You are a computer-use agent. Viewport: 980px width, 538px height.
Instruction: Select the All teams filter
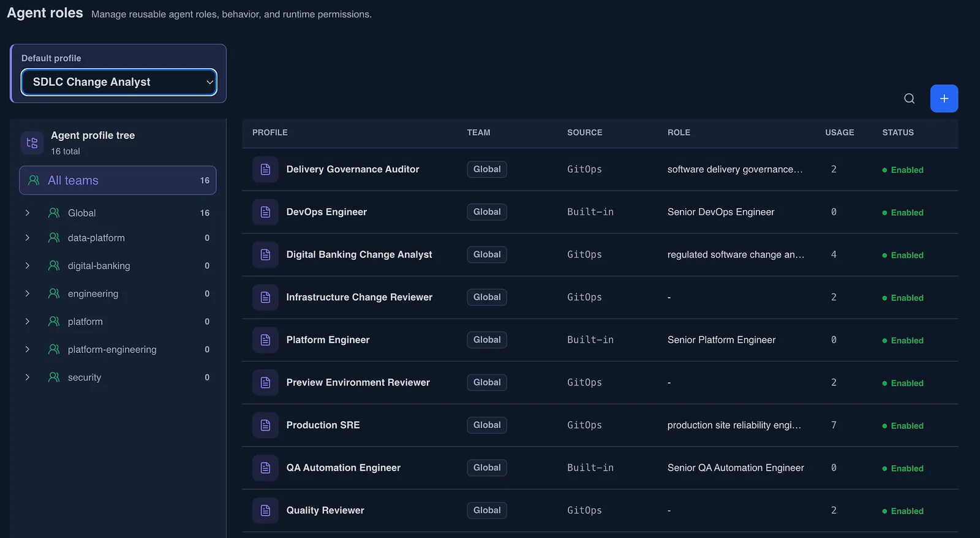[118, 180]
